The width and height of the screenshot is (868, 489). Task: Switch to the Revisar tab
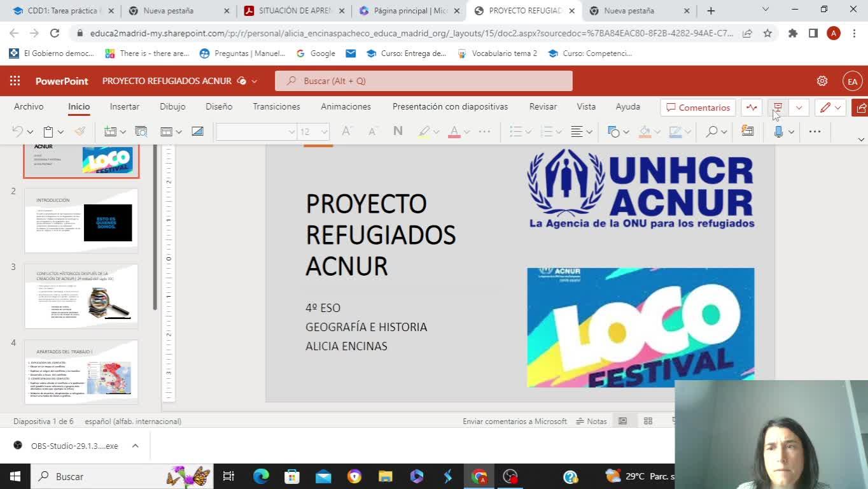(543, 106)
